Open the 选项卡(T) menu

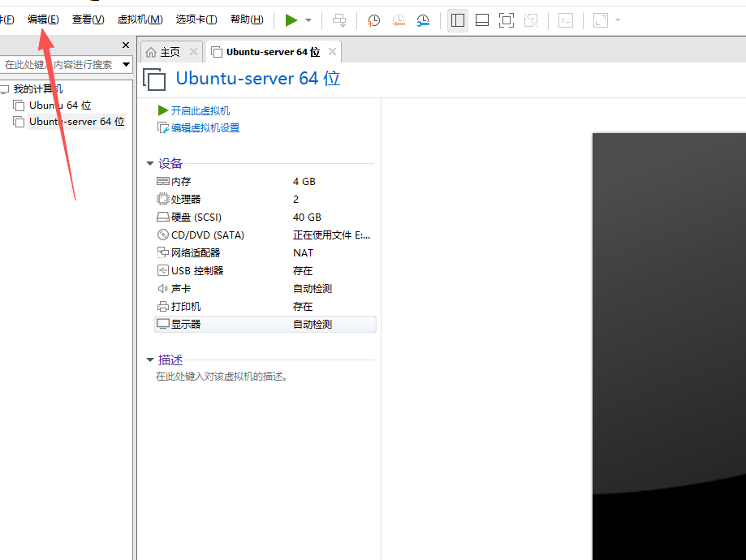196,19
